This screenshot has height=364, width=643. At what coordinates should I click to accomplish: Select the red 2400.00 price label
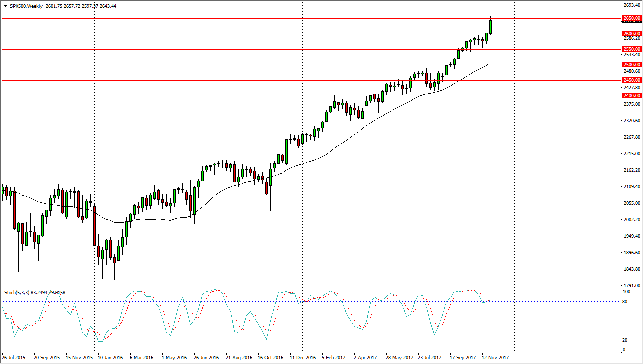click(x=632, y=96)
